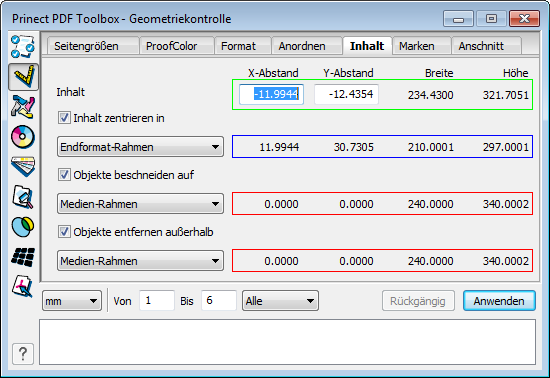This screenshot has height=378, width=550.
Task: Open the black grid imposition tool
Action: (x=23, y=257)
